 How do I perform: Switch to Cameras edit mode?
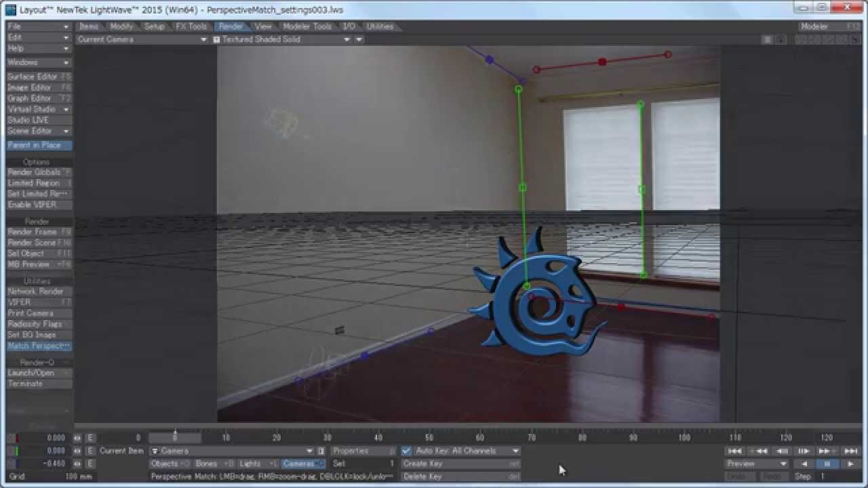pos(303,464)
